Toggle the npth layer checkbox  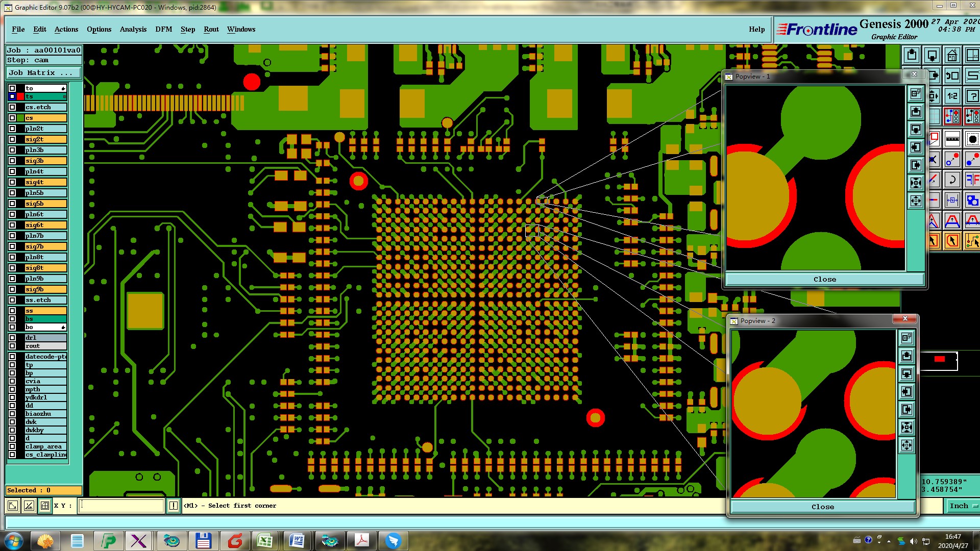point(12,389)
